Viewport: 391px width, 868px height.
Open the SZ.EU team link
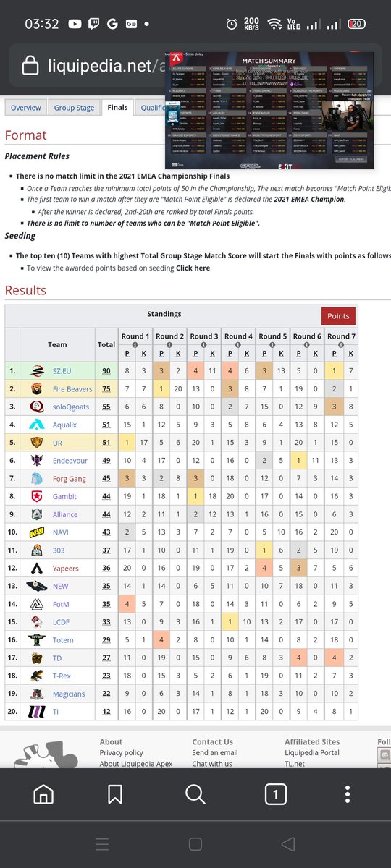coord(62,370)
